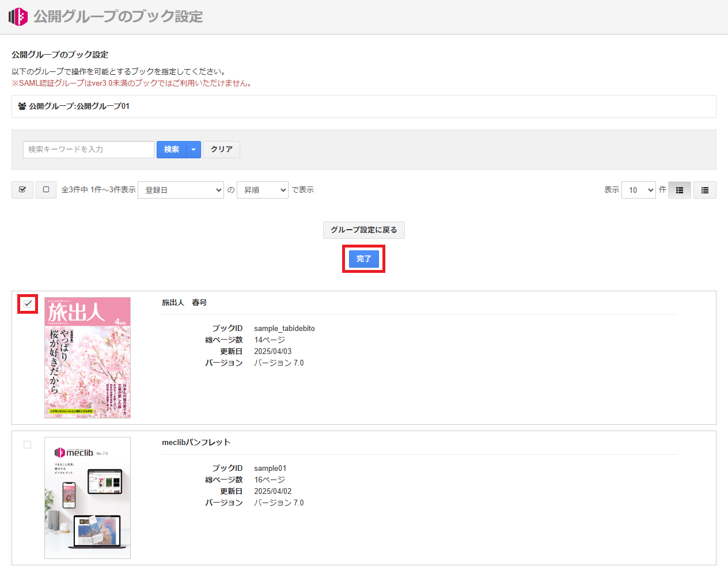Uncheck the 旅出人 春号 book checkbox
The width and height of the screenshot is (728, 567).
click(x=28, y=303)
